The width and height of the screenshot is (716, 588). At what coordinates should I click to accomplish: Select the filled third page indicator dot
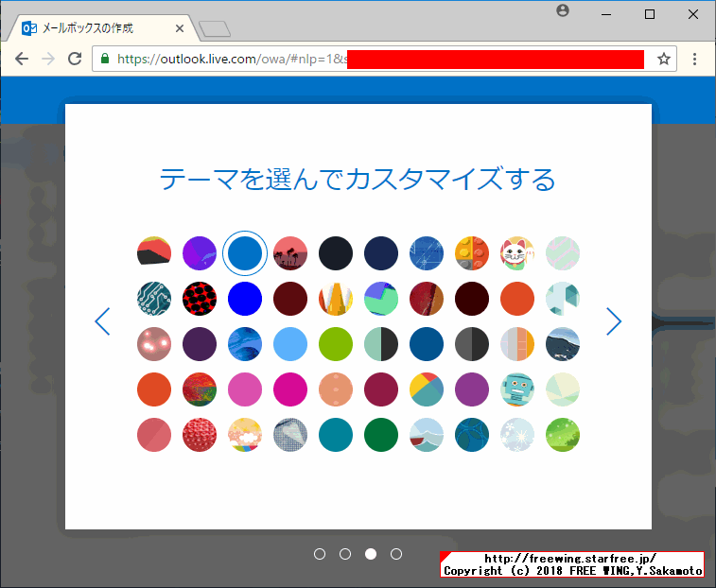(371, 554)
